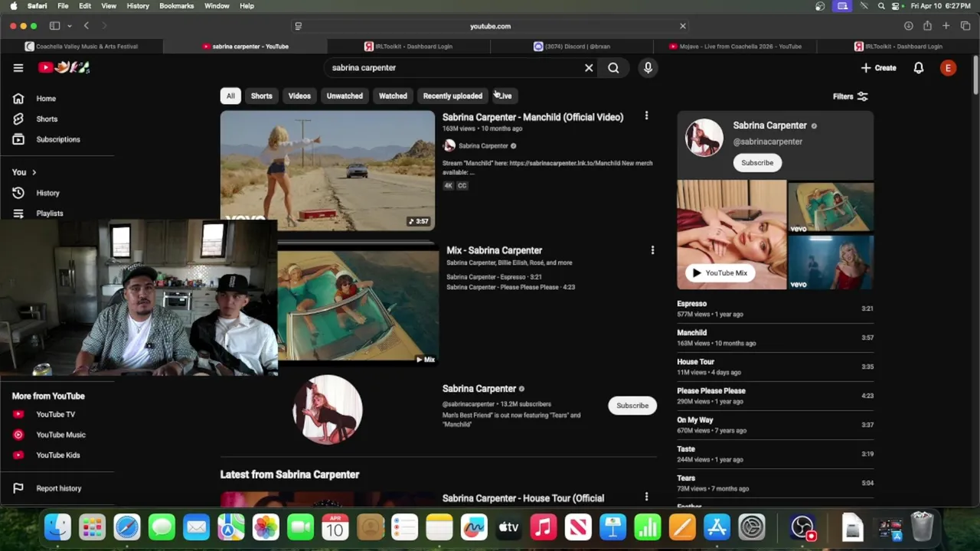Play the YouTube Mix in artist card

(x=720, y=272)
